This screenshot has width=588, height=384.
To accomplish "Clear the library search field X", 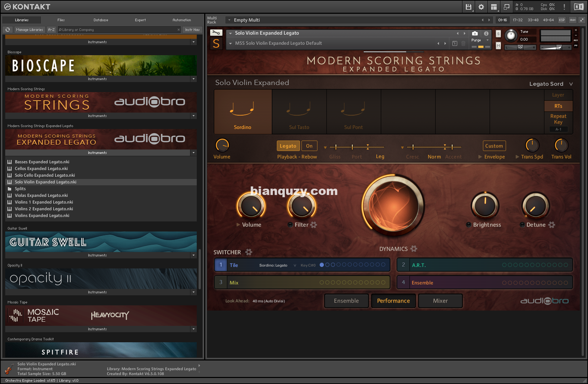I will [x=178, y=29].
